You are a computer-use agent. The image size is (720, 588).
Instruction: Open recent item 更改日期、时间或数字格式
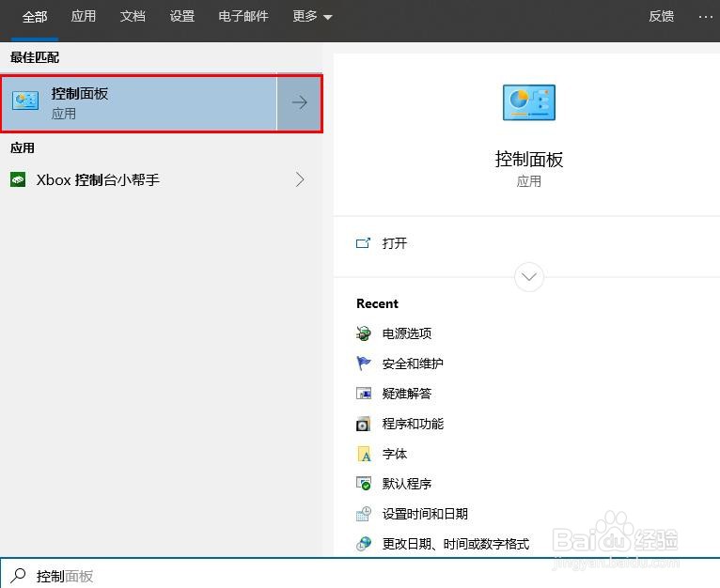456,544
